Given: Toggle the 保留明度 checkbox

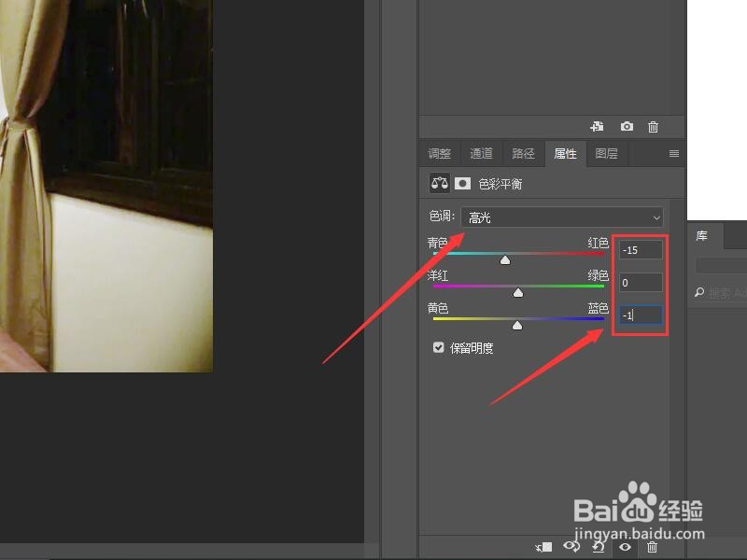Looking at the screenshot, I should click(438, 347).
